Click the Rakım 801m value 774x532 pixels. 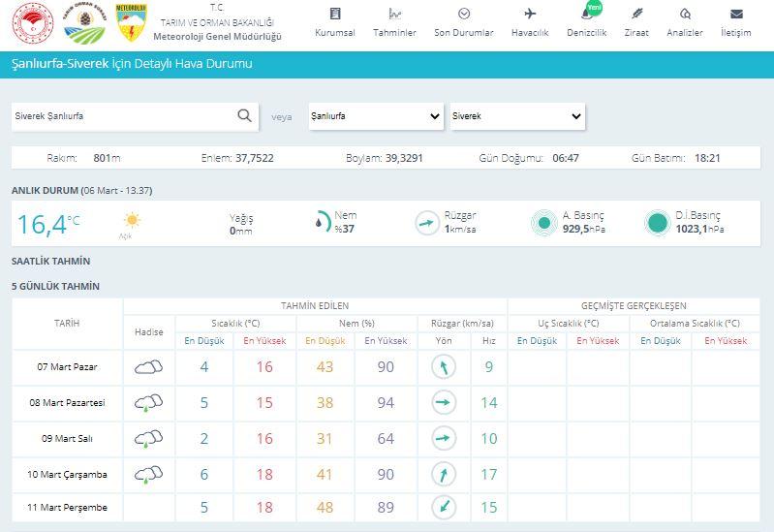point(107,159)
